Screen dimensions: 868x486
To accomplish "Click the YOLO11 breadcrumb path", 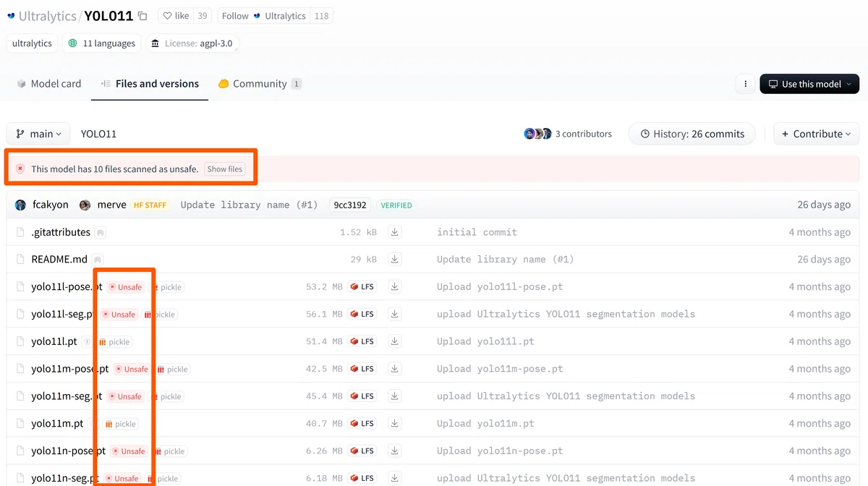I will coord(98,134).
